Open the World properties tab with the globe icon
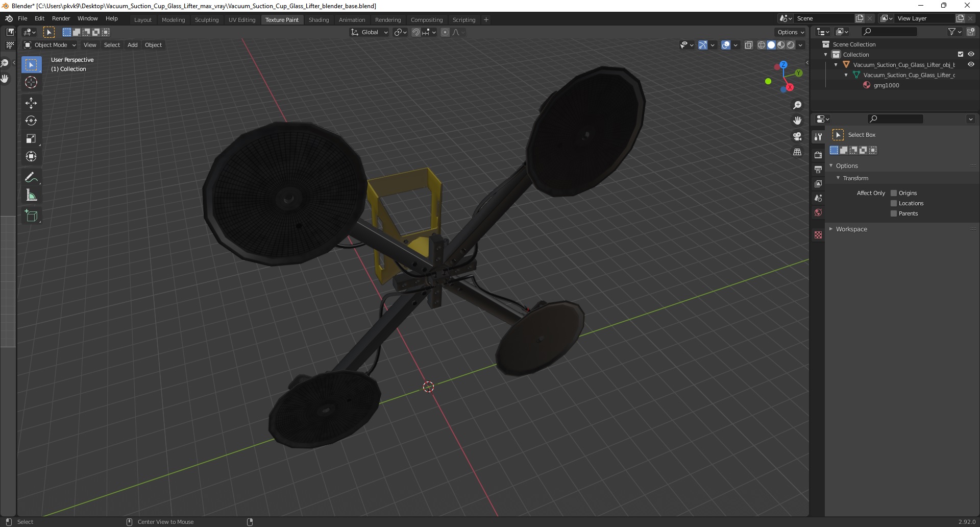980x527 pixels. point(818,212)
